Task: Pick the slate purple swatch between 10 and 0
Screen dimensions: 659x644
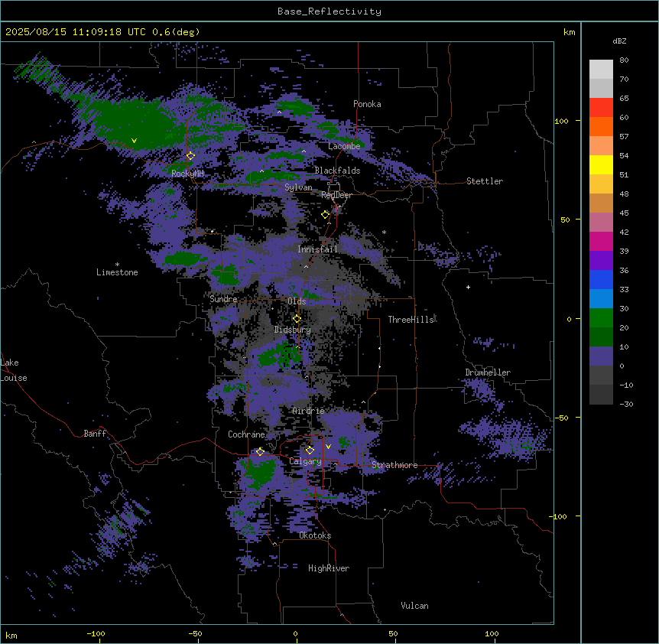Action: point(601,356)
